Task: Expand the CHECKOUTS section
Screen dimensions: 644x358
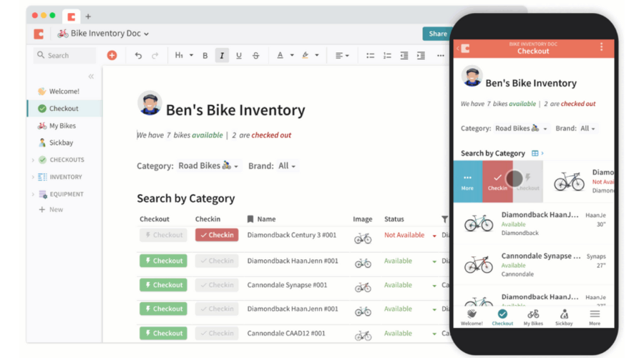Action: pyautogui.click(x=33, y=160)
